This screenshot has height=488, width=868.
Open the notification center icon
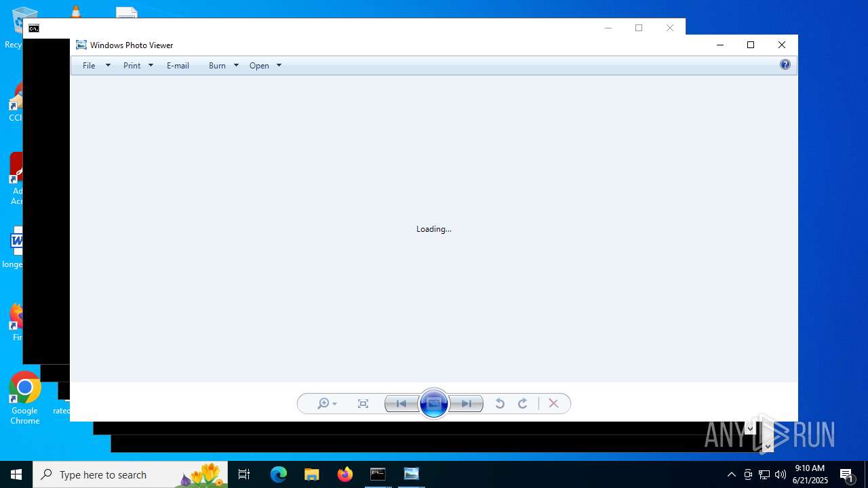pos(847,474)
